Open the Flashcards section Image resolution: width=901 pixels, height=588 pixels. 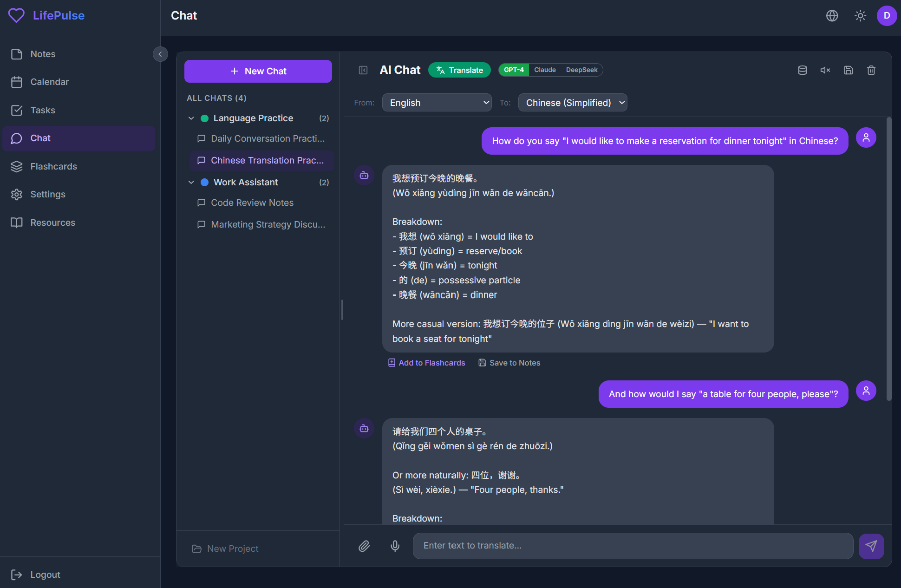tap(53, 166)
